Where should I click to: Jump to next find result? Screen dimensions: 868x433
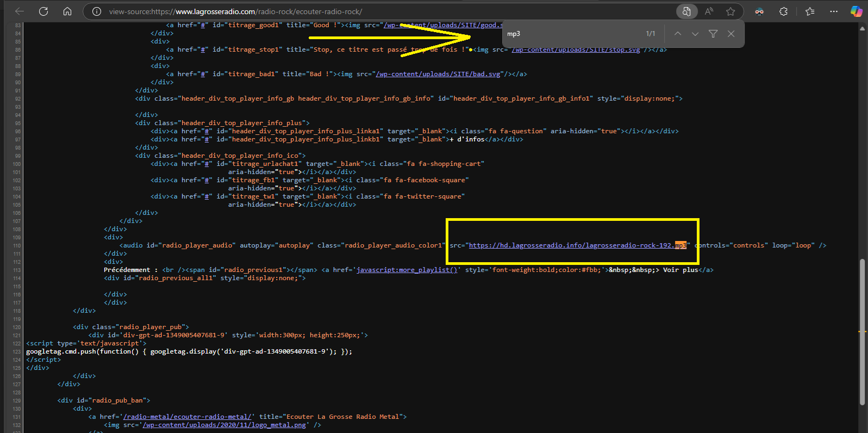[x=695, y=34]
